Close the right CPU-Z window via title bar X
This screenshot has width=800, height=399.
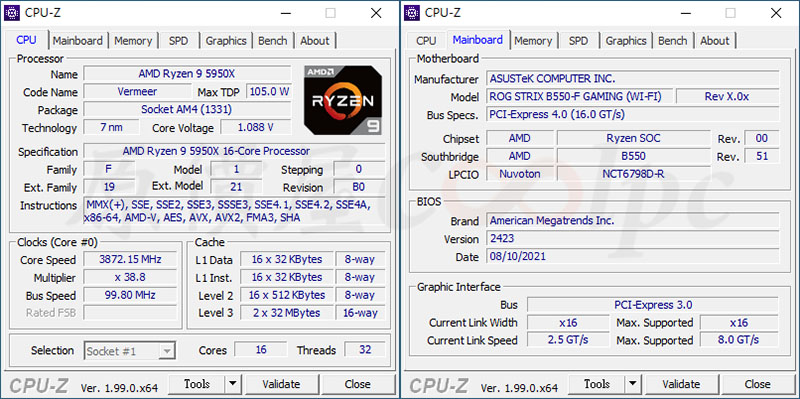[776, 13]
